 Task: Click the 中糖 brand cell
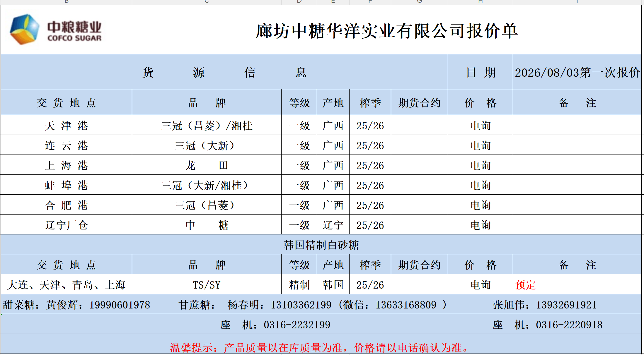point(207,225)
